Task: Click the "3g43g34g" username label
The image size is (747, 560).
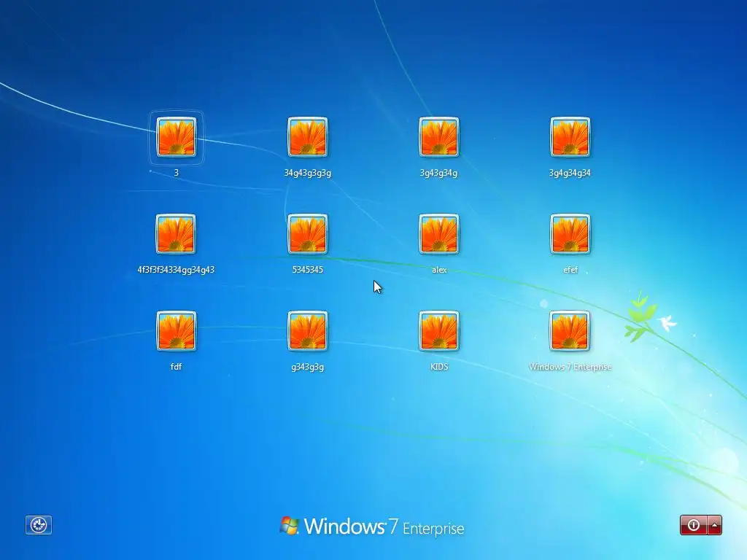Action: click(438, 173)
